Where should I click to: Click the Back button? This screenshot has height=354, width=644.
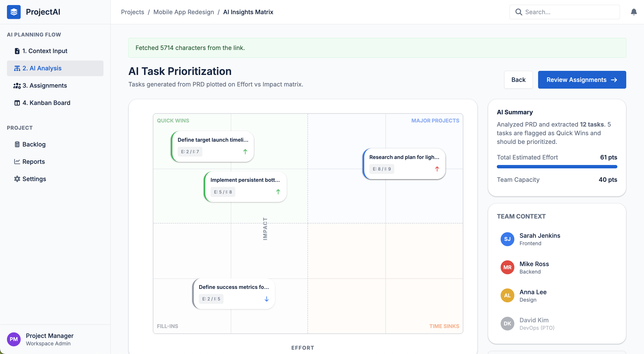[518, 80]
